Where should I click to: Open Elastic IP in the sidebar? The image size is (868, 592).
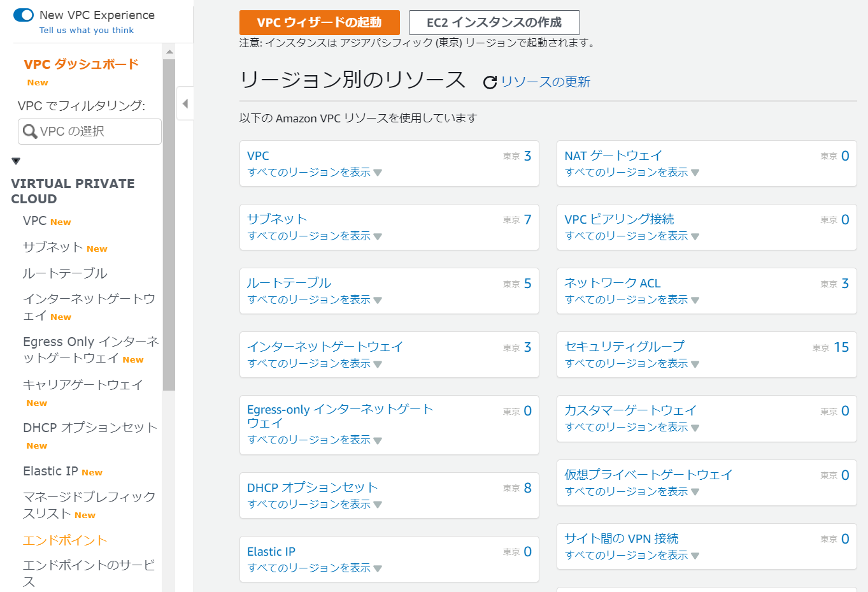(50, 471)
